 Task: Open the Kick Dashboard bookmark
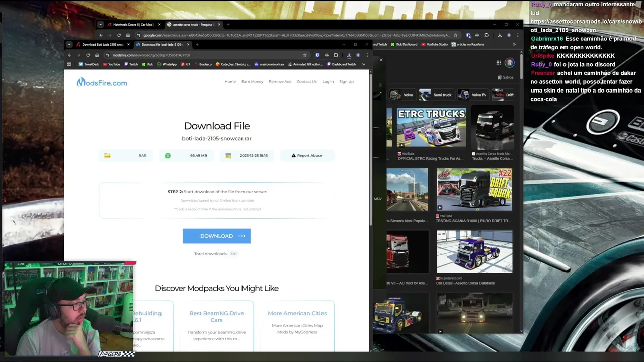point(404,44)
